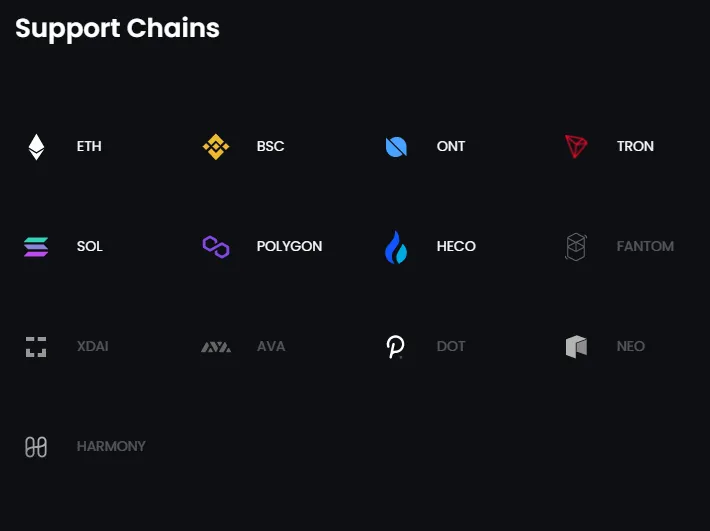This screenshot has height=531, width=710.
Task: Select the NEO logo icon
Action: 576,347
